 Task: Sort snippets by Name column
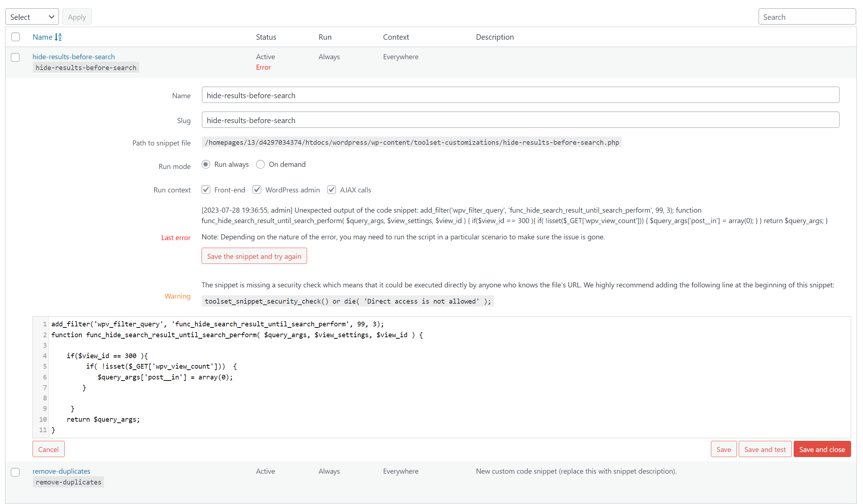click(42, 37)
